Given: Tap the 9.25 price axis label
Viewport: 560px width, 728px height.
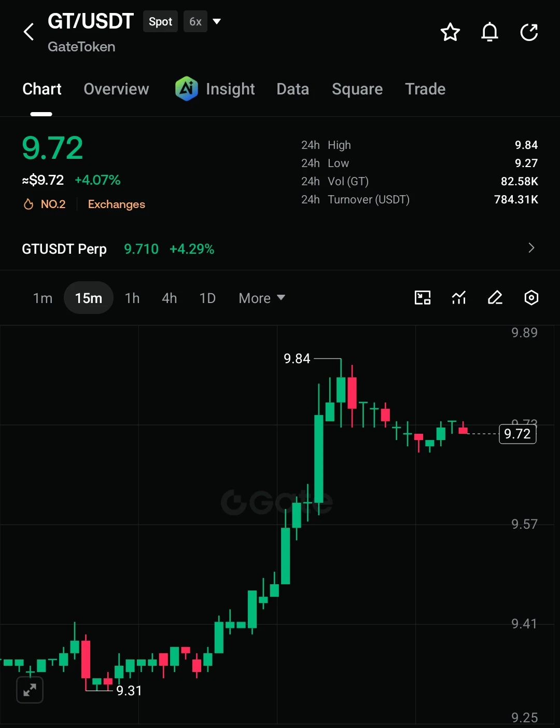Looking at the screenshot, I should tap(524, 718).
